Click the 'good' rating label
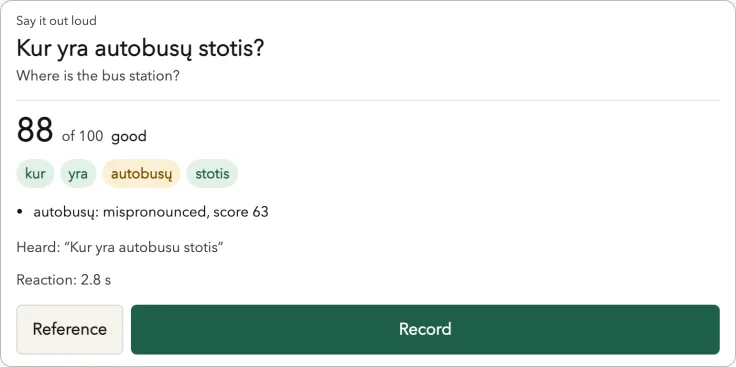The width and height of the screenshot is (736, 367). point(129,137)
